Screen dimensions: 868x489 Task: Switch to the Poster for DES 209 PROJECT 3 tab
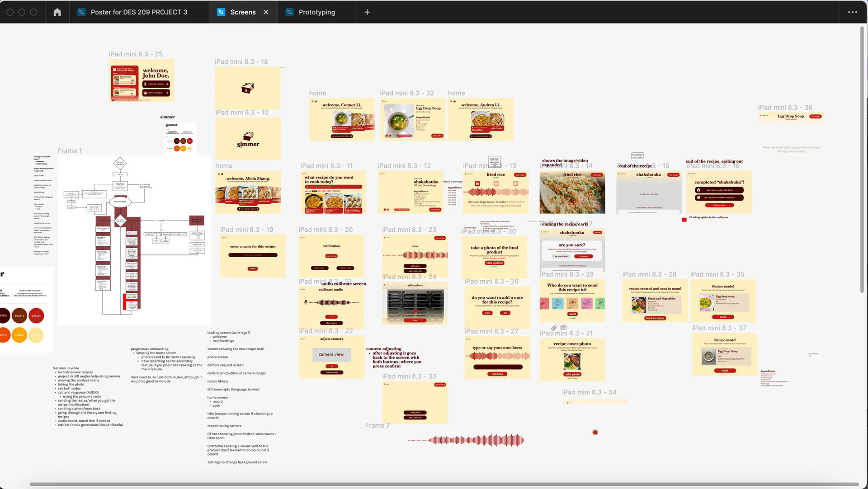tap(139, 12)
